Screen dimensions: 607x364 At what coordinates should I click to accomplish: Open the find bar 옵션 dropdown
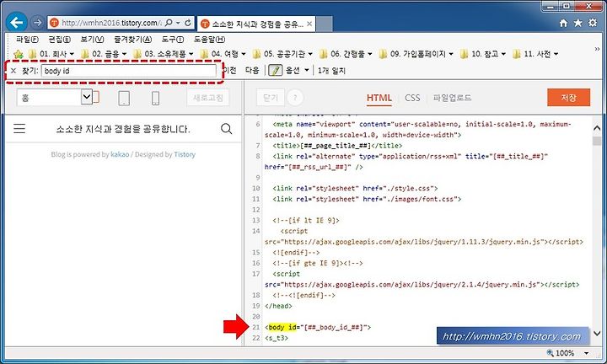(x=298, y=71)
